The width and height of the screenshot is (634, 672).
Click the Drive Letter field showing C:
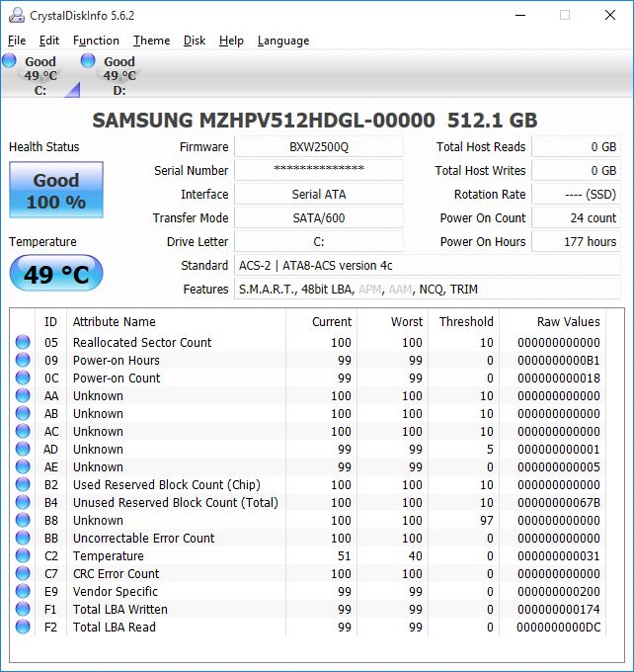[x=319, y=242]
